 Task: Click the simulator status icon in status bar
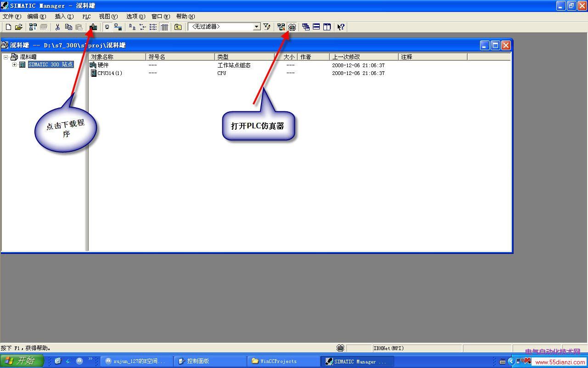[340, 348]
